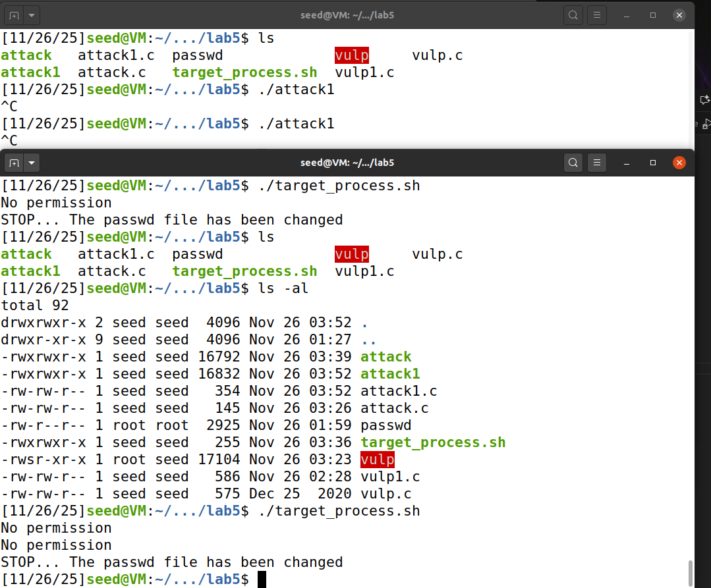Viewport: 711px width, 588px height.
Task: Click 'passwd' filename in ls -al listing
Action: [x=386, y=425]
